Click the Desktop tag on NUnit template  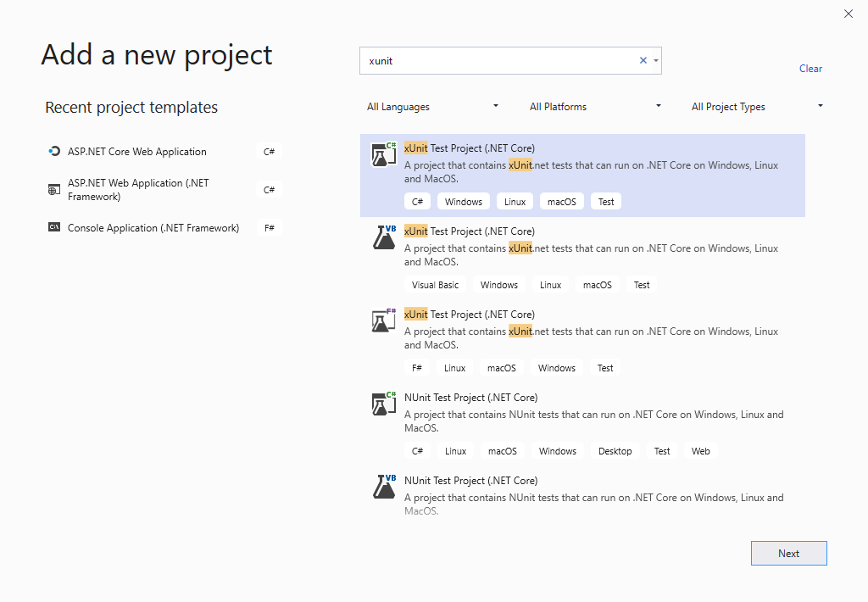(615, 451)
